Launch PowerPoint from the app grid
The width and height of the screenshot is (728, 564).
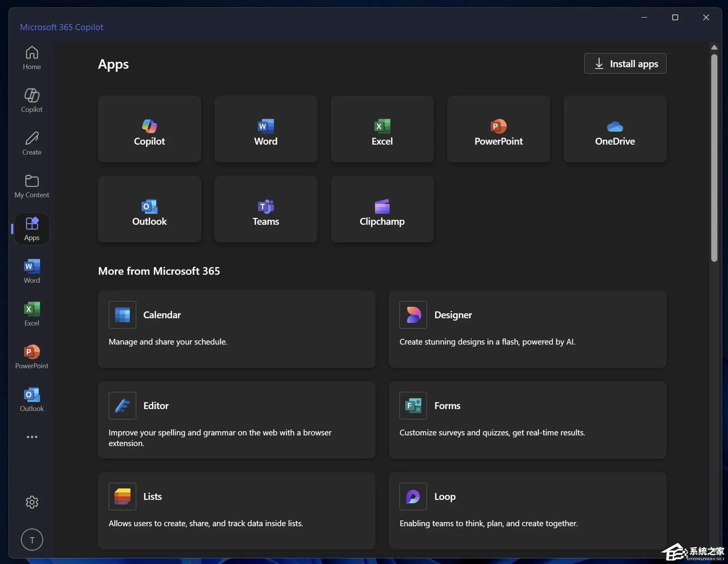pos(498,129)
